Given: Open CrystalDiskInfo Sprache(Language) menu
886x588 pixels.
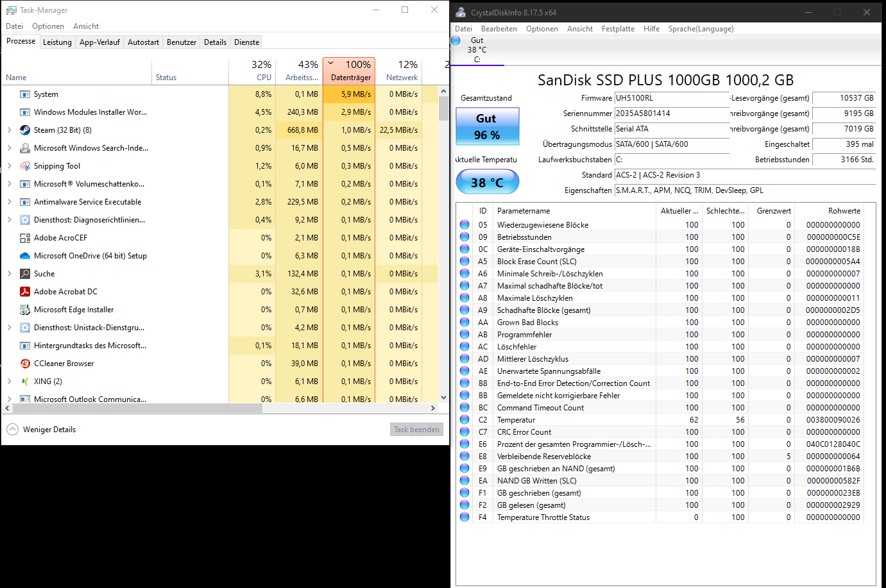Looking at the screenshot, I should click(701, 29).
